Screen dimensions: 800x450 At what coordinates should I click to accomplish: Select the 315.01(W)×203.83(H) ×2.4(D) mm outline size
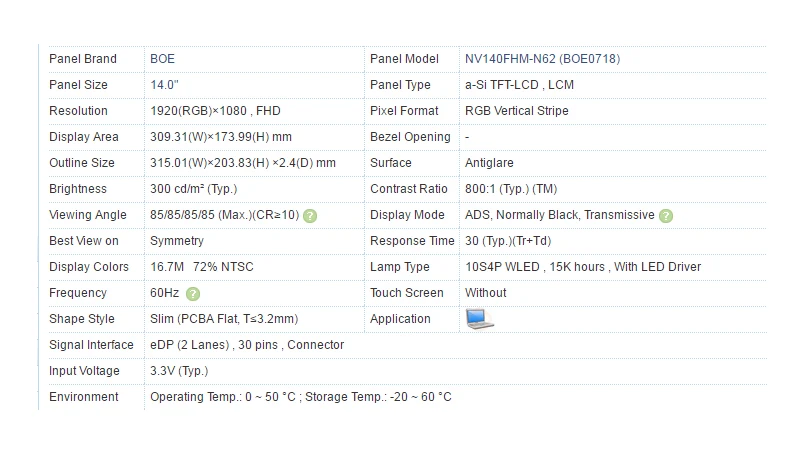(x=243, y=163)
